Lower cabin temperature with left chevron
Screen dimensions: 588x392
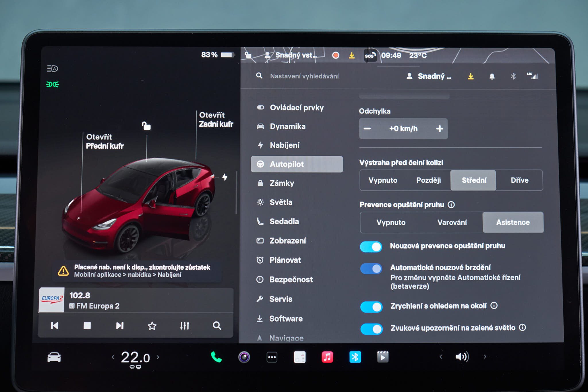113,357
